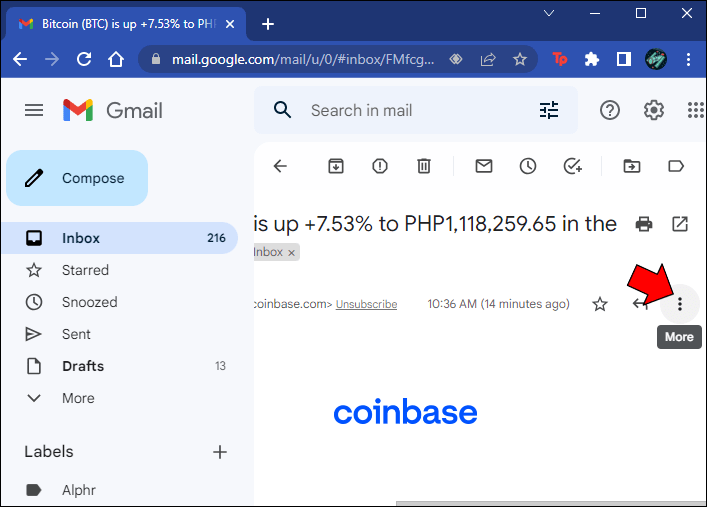Viewport: 707px width, 507px height.
Task: Bookmark this tab star icon
Action: 520,59
